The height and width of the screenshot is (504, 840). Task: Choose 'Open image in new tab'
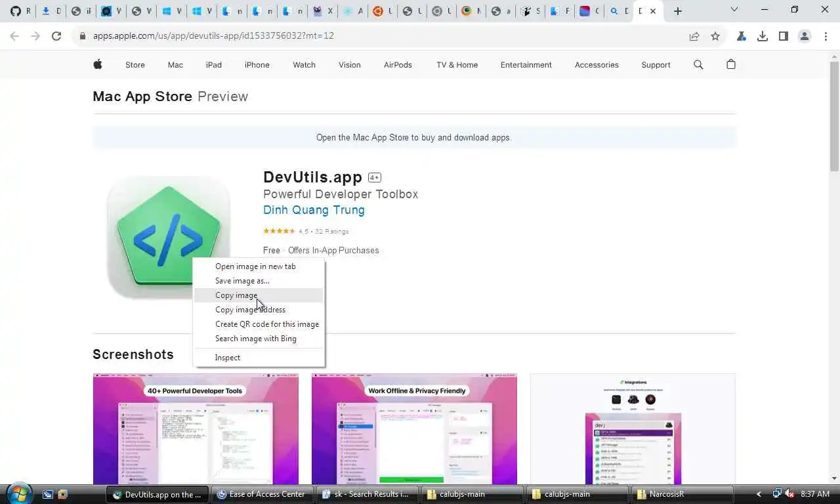tap(259, 266)
